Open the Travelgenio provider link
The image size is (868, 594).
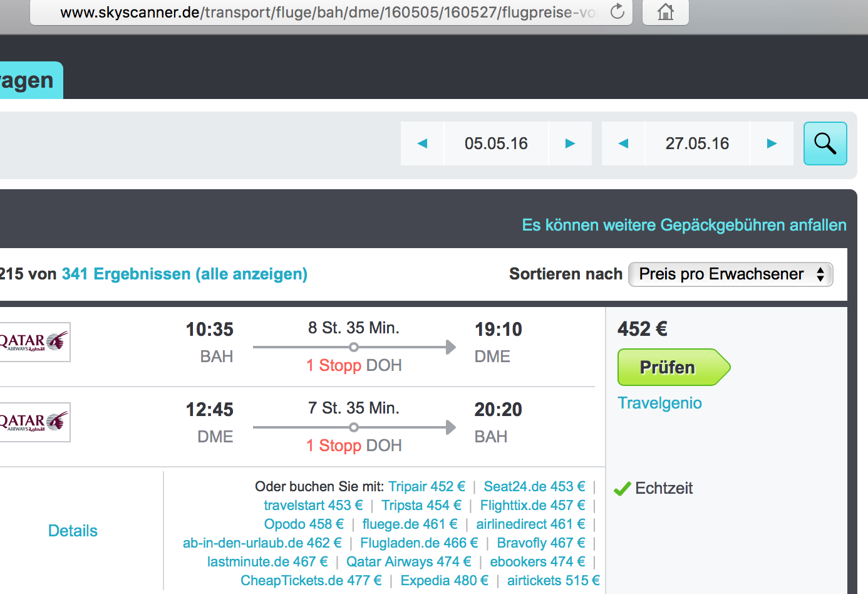659,403
